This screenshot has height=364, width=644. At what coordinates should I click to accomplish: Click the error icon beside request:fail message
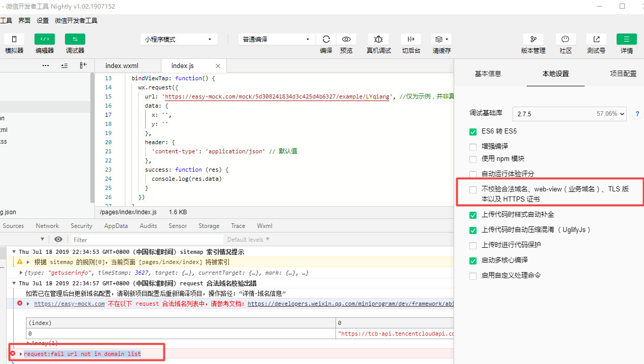(x=13, y=353)
